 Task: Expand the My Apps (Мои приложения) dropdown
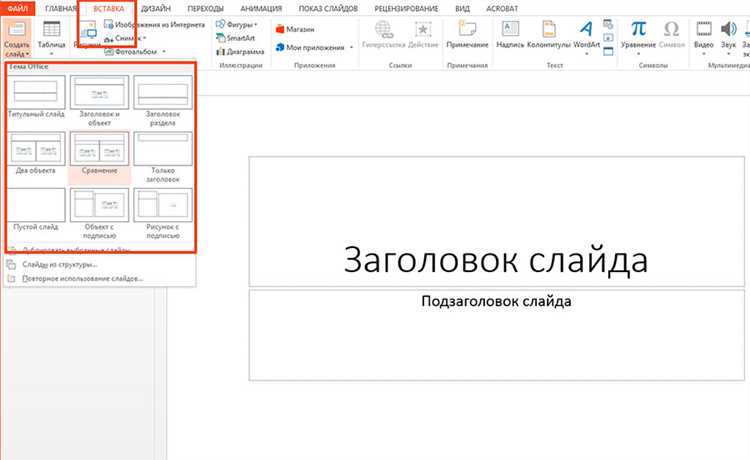point(353,47)
